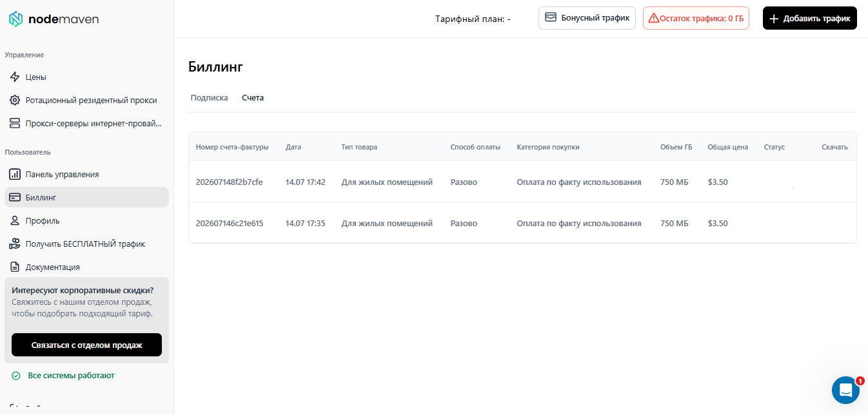This screenshot has width=868, height=415.
Task: Open the Получить БЕСПЛАТНЫЙ трафик hand icon
Action: click(15, 244)
